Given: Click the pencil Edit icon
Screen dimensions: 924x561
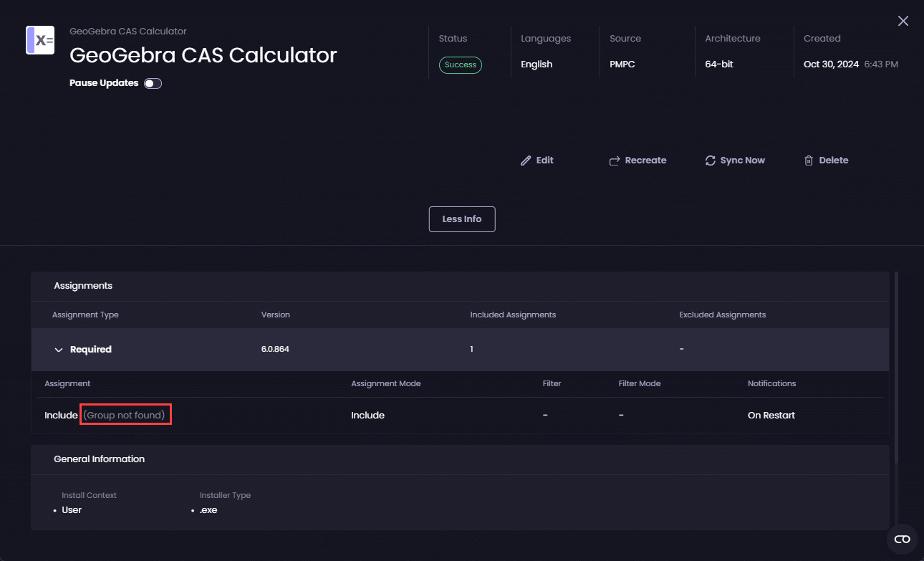Looking at the screenshot, I should coord(526,160).
